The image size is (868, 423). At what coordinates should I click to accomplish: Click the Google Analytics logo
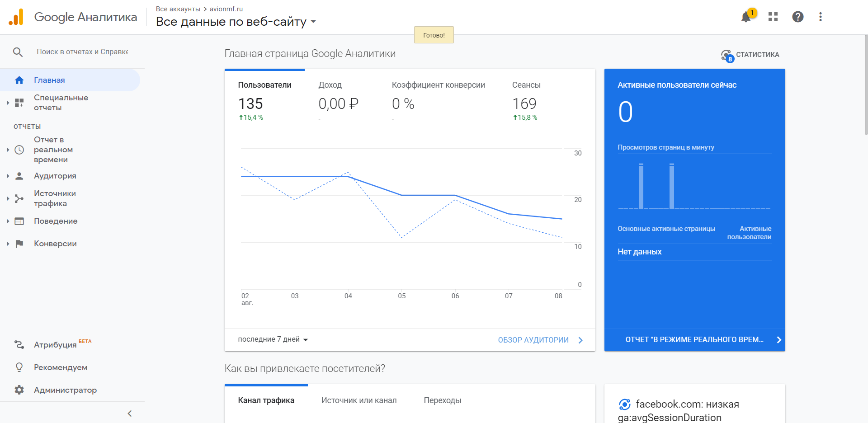click(x=16, y=17)
